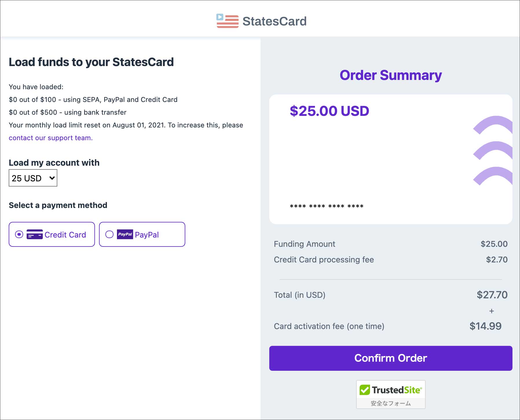Select the Credit Card radio button

19,234
